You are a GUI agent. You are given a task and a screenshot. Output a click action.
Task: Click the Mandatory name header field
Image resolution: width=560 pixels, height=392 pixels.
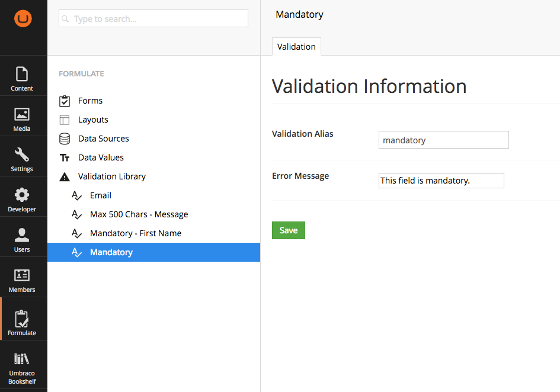[x=299, y=14]
